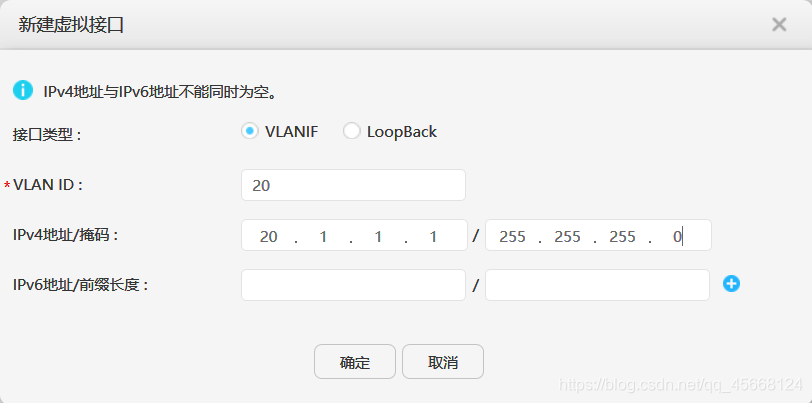Click first octet 255 of subnet mask
The width and height of the screenshot is (812, 403).
pyautogui.click(x=513, y=237)
